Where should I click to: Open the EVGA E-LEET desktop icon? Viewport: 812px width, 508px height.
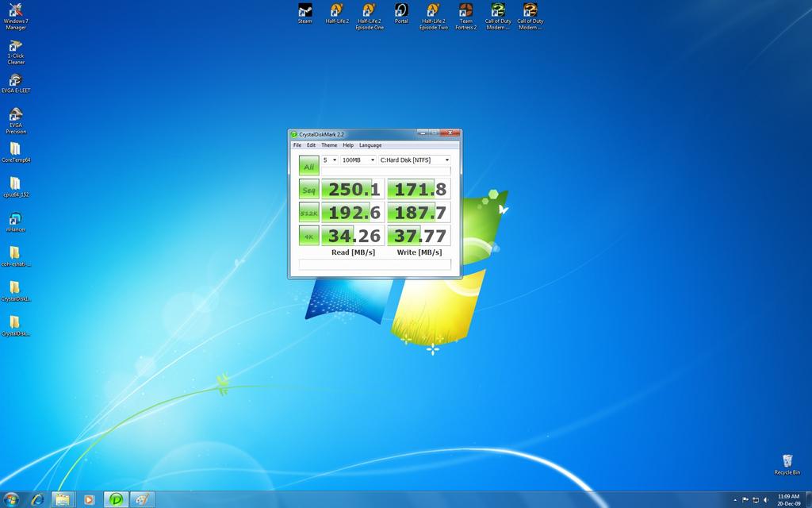point(16,83)
